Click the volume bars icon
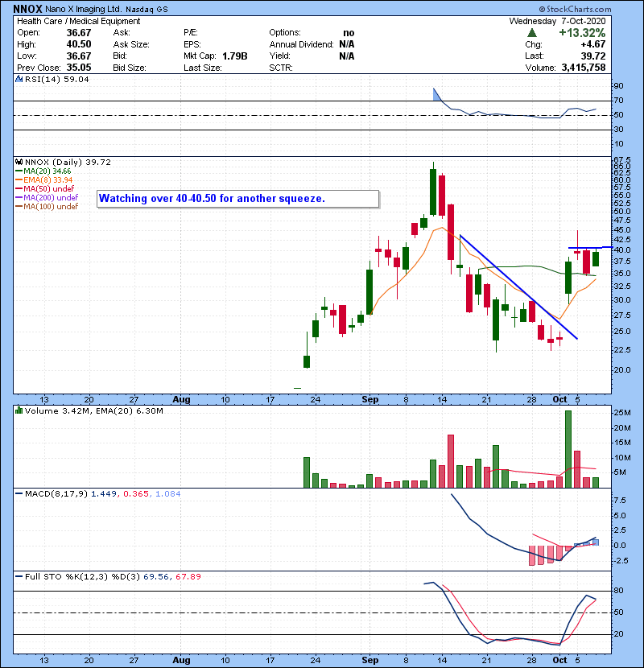The height and width of the screenshot is (668, 644). [19, 410]
